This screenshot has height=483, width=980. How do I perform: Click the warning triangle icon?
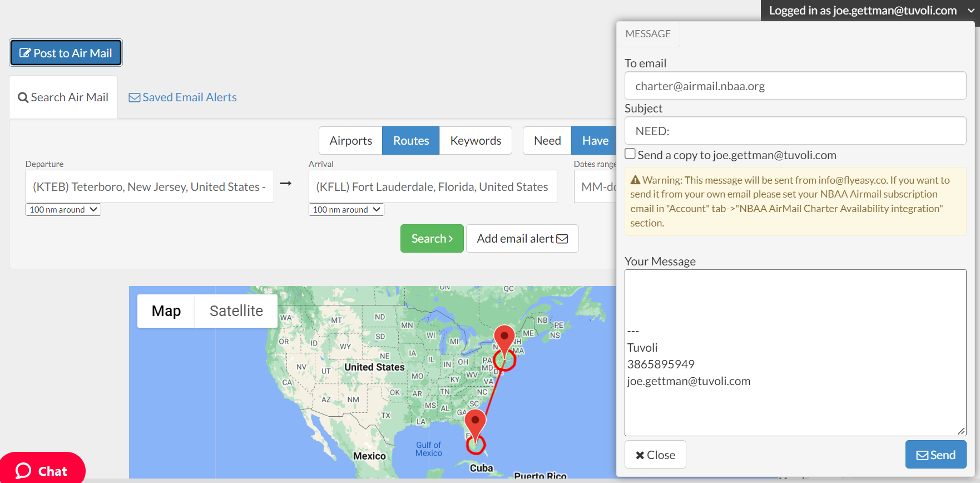pos(635,180)
